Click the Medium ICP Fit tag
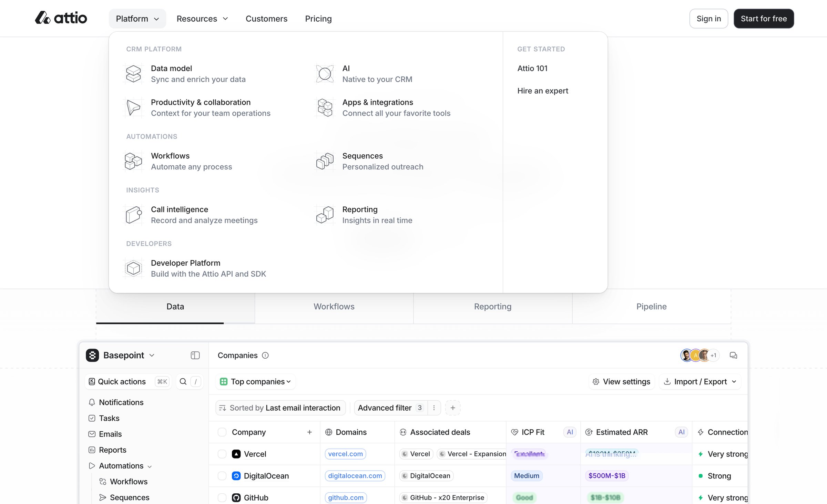827x504 pixels. point(527,476)
